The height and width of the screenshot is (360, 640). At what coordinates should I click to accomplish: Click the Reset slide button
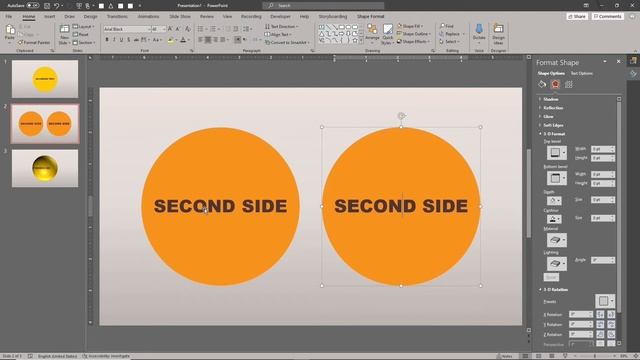(x=81, y=34)
